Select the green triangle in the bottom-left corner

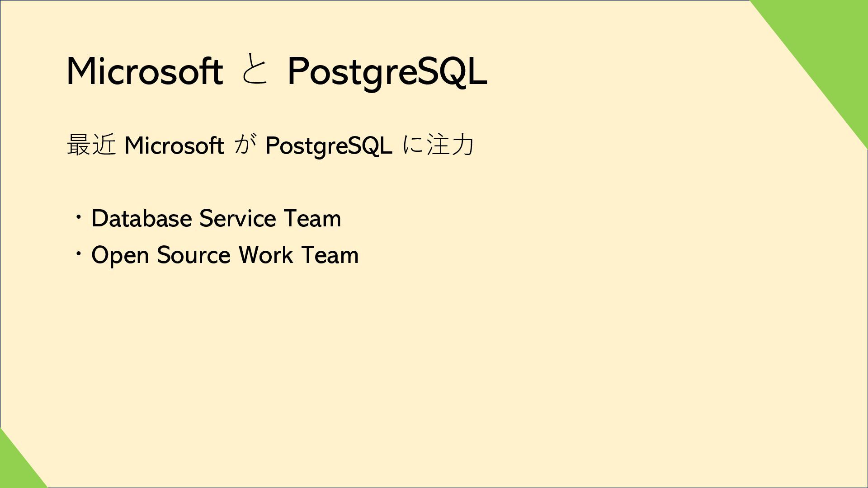[16, 468]
